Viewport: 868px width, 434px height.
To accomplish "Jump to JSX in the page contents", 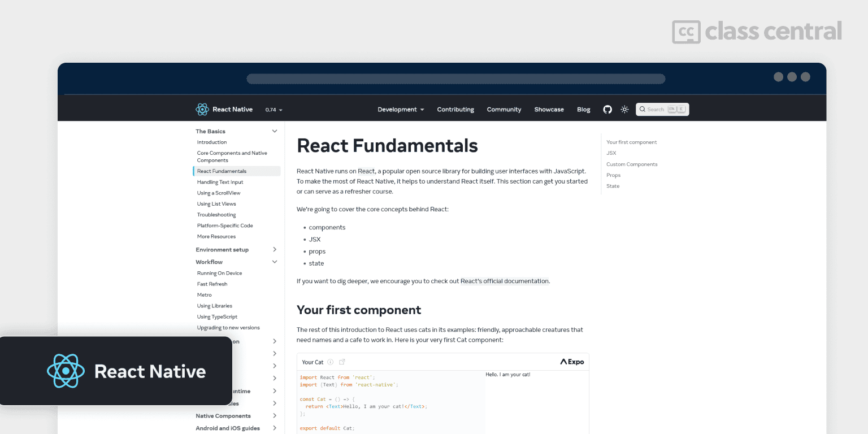I will [611, 153].
